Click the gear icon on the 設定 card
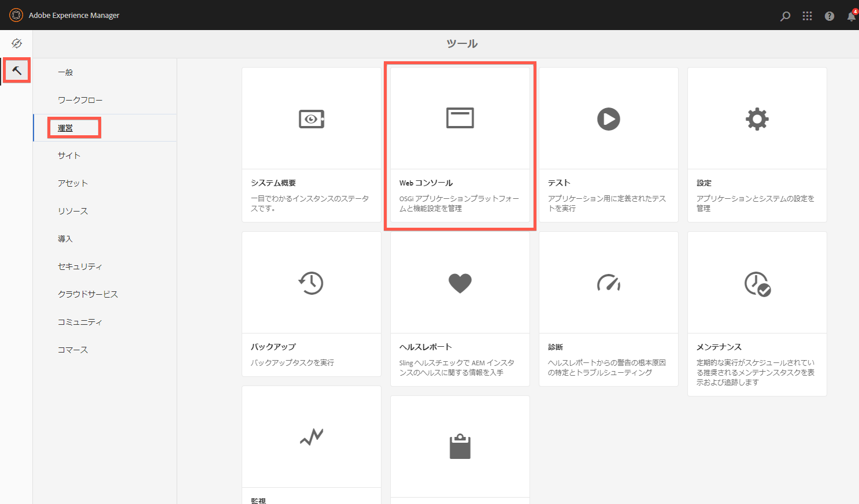 [x=757, y=118]
